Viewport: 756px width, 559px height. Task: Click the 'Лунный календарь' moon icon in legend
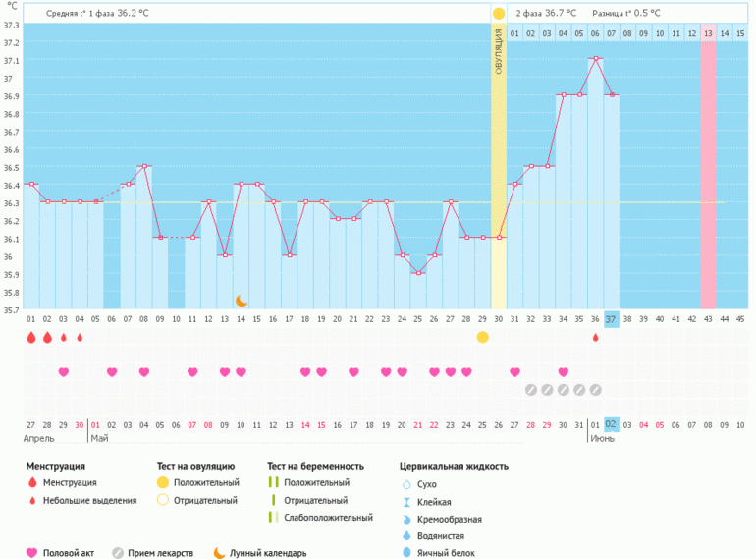coord(219,553)
